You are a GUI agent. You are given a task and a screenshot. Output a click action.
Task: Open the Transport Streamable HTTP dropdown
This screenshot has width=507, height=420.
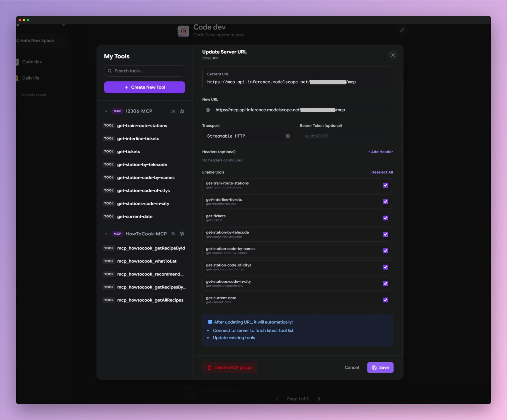click(249, 136)
